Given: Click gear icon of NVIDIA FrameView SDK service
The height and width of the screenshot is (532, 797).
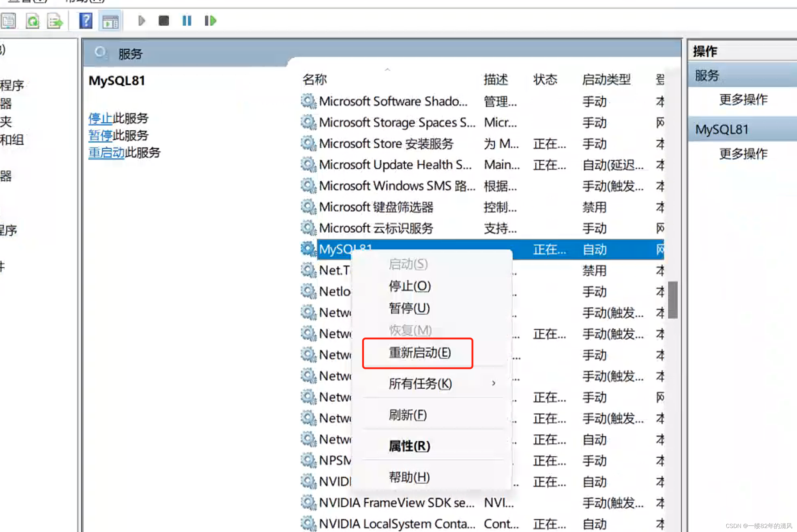Looking at the screenshot, I should tap(308, 502).
